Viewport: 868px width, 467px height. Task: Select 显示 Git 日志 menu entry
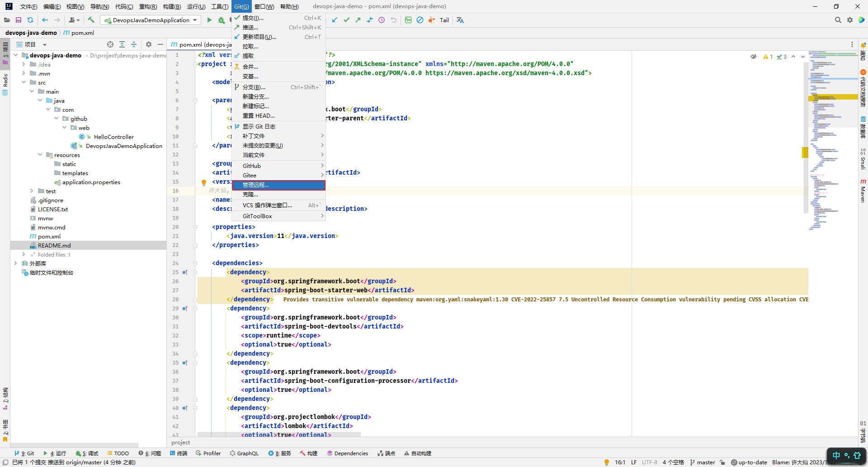tap(279, 126)
